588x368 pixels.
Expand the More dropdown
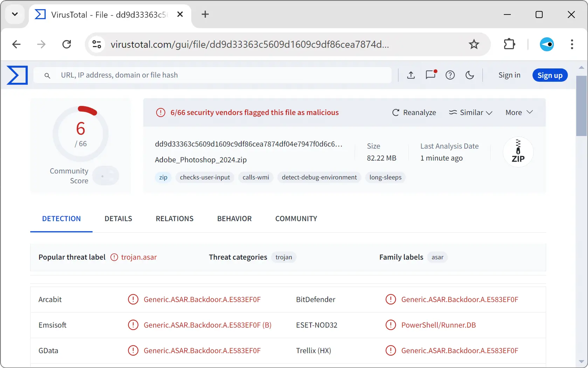click(x=519, y=112)
